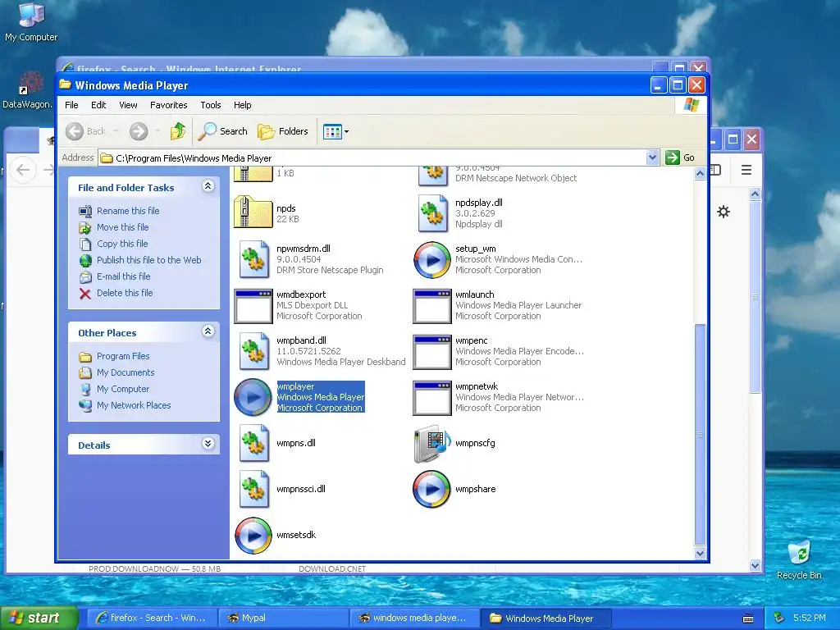The image size is (840, 630).
Task: Select the wmlaunch file icon
Action: 431,306
